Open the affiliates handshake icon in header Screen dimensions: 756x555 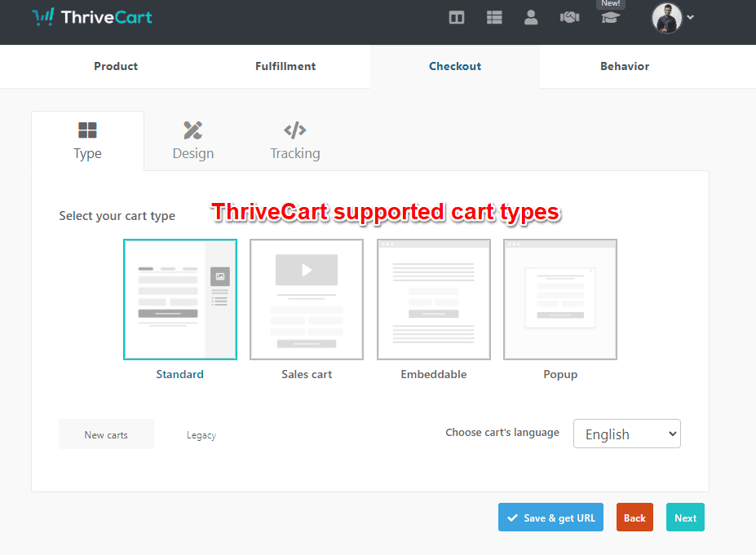pyautogui.click(x=569, y=18)
